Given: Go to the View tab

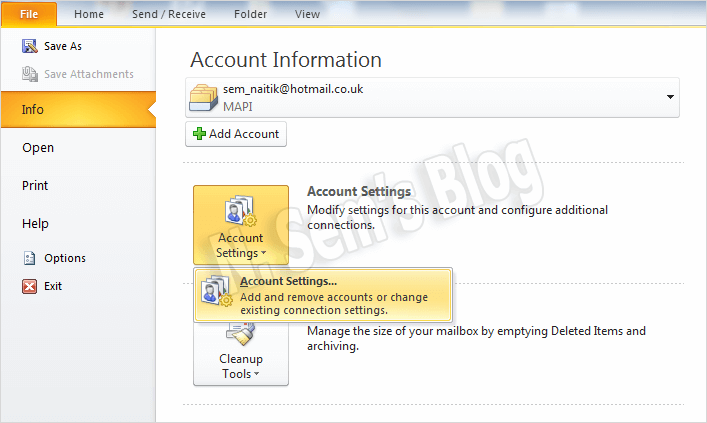Looking at the screenshot, I should tap(308, 14).
